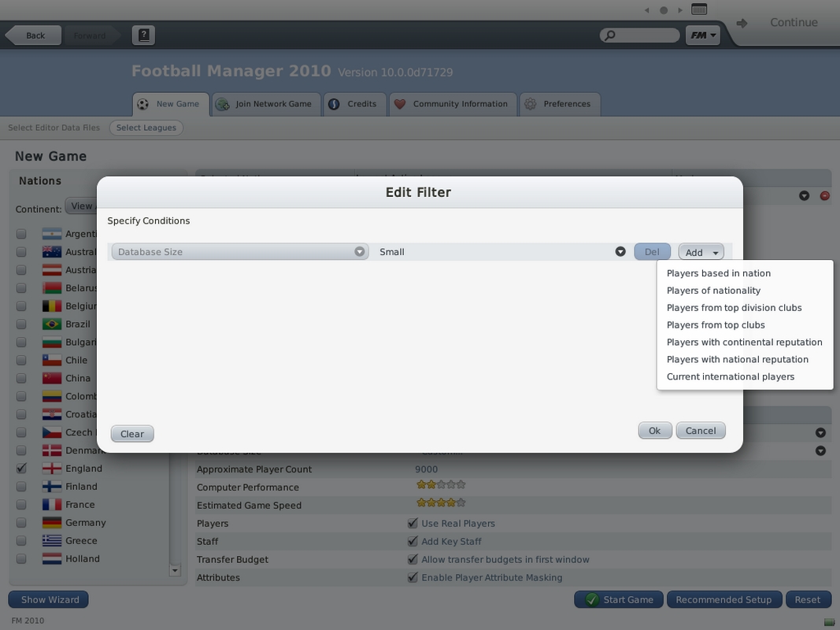Viewport: 840px width, 630px height.
Task: Click the calendar icon in the top bar
Action: pos(698,9)
